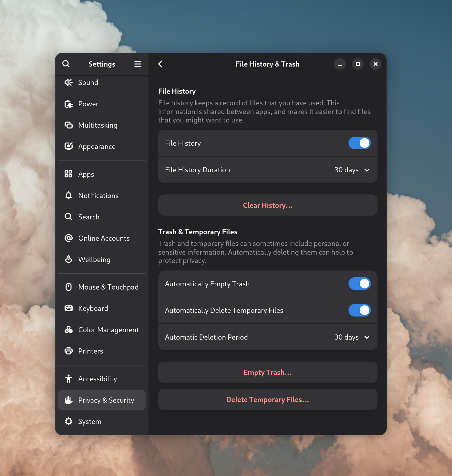Screen dimensions: 452x476
Task: Select Online Accounts in sidebar
Action: pos(102,238)
